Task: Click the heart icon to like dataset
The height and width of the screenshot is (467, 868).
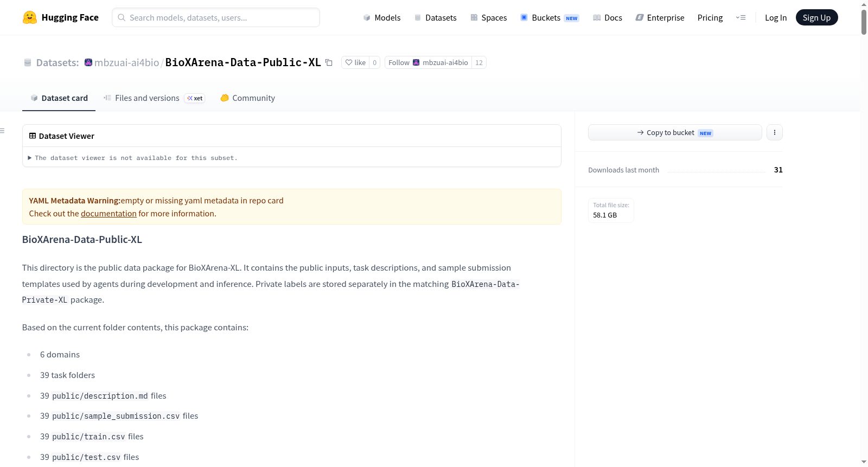Action: pyautogui.click(x=349, y=62)
